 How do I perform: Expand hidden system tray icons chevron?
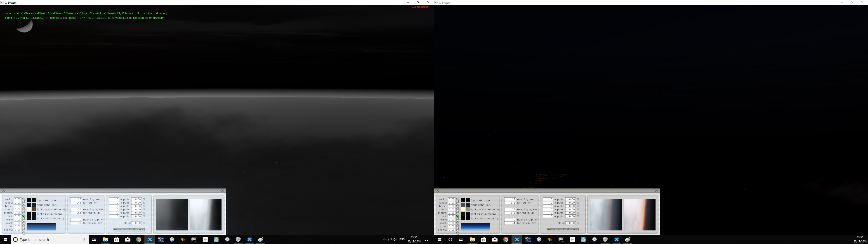tap(384, 240)
